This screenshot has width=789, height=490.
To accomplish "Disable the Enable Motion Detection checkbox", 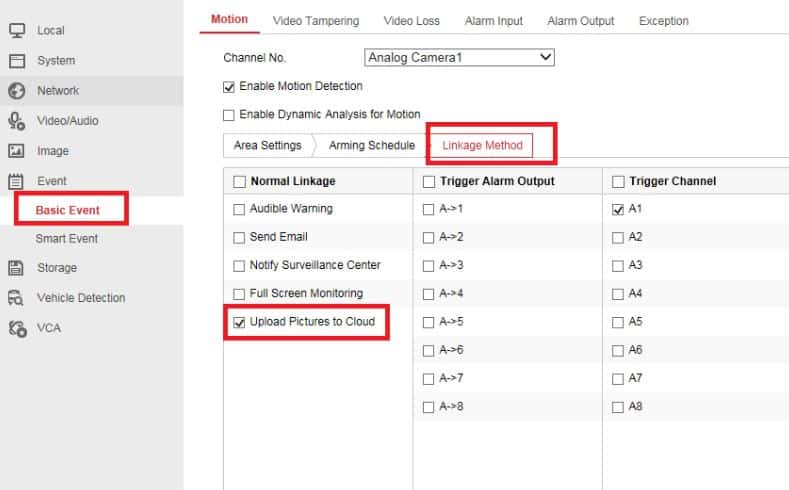I will coord(229,87).
